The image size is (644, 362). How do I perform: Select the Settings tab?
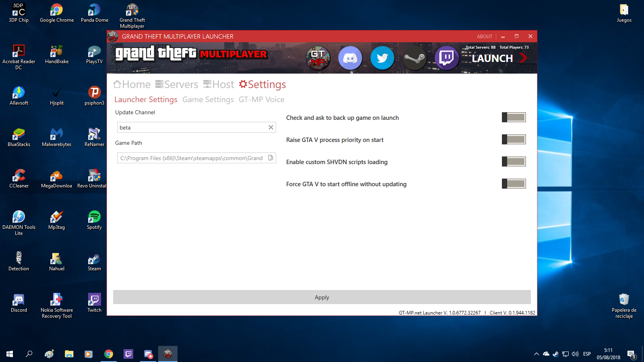[x=262, y=84]
